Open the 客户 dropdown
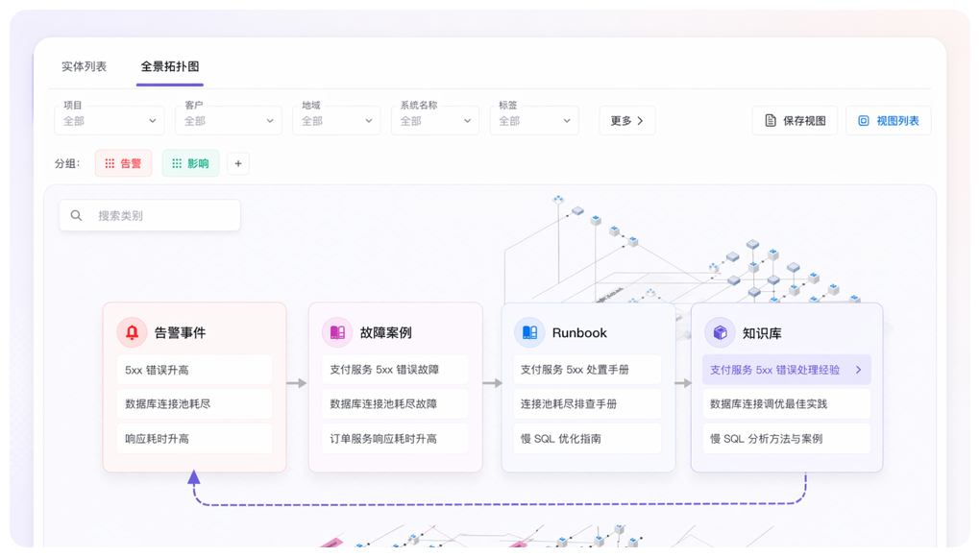Viewport: 980px width, 557px height. (x=229, y=120)
